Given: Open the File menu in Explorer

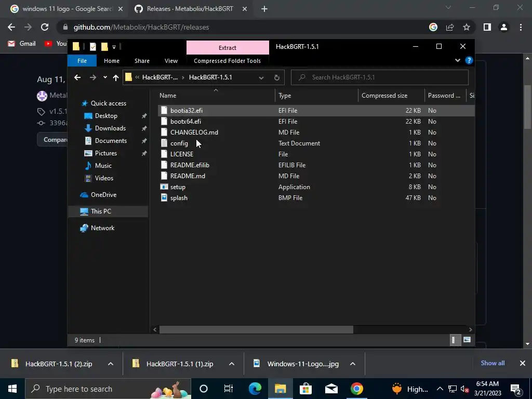Looking at the screenshot, I should click(x=82, y=61).
